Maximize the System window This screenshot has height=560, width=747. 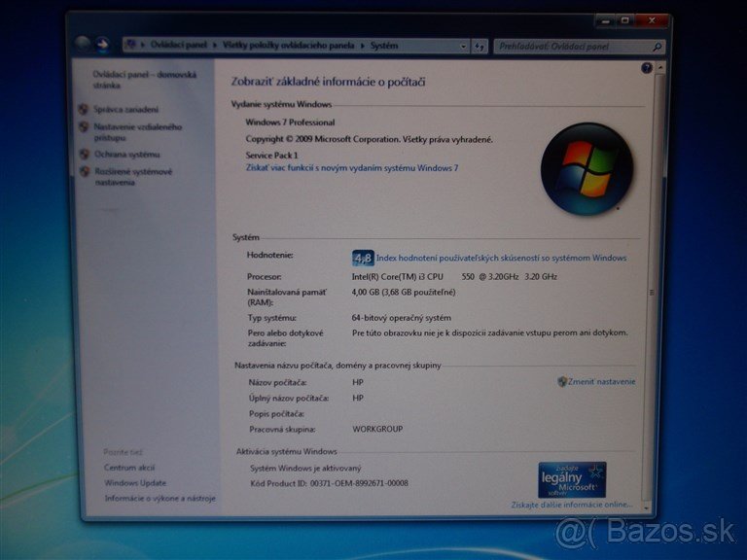point(626,20)
